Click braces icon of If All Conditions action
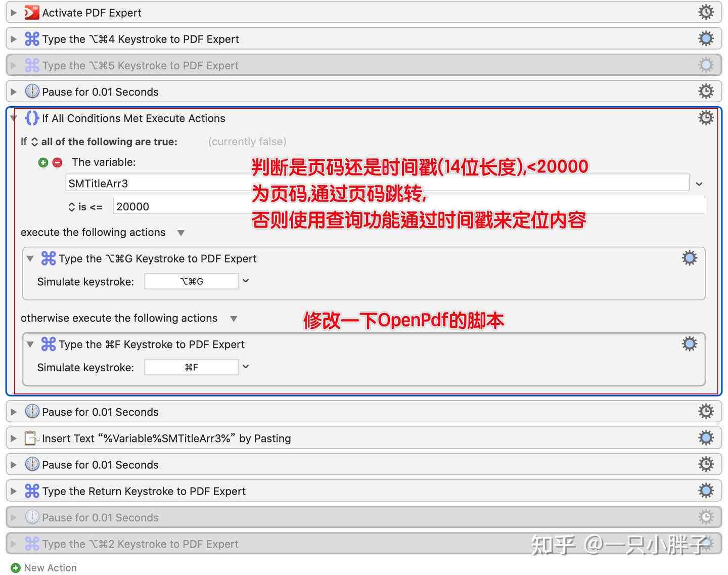The height and width of the screenshot is (575, 728). (x=32, y=118)
